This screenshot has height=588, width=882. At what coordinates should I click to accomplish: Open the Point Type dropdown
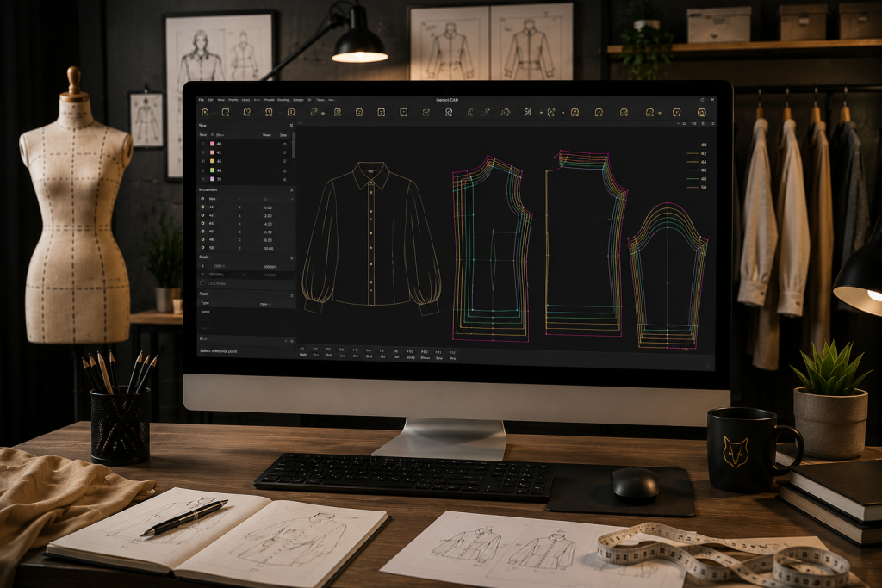(x=267, y=304)
